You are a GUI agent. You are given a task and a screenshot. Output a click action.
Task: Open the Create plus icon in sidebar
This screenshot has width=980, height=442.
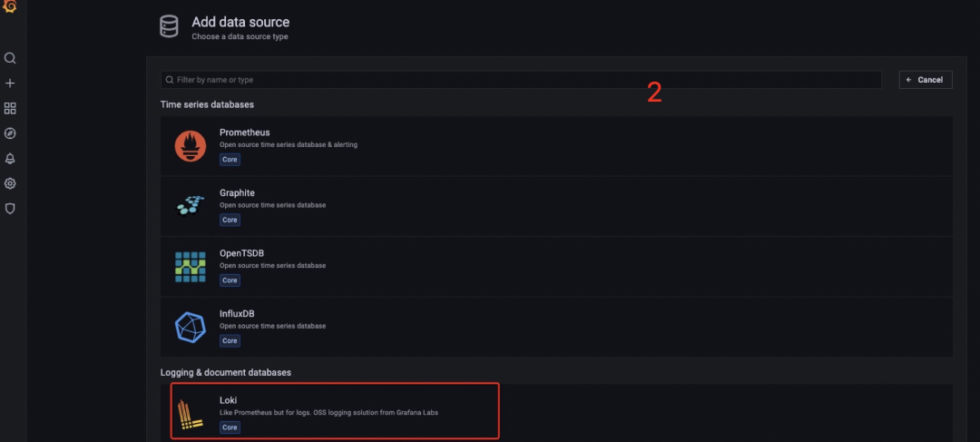[10, 83]
